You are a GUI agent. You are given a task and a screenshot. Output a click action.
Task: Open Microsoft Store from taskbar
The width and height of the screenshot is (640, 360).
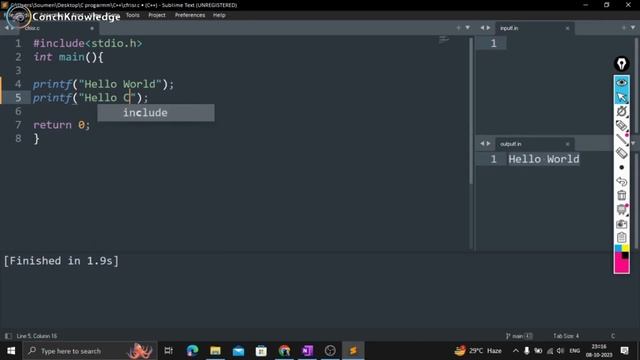(x=261, y=351)
